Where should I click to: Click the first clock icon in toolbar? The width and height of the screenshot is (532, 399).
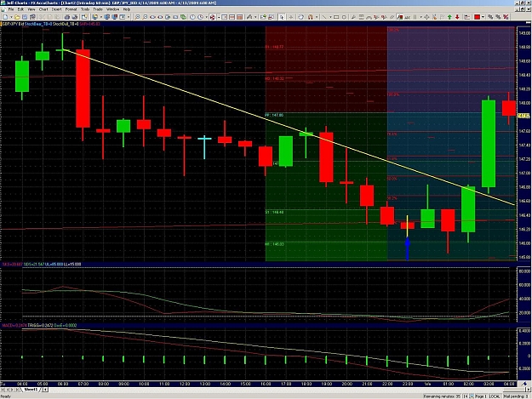pyautogui.click(x=192, y=17)
